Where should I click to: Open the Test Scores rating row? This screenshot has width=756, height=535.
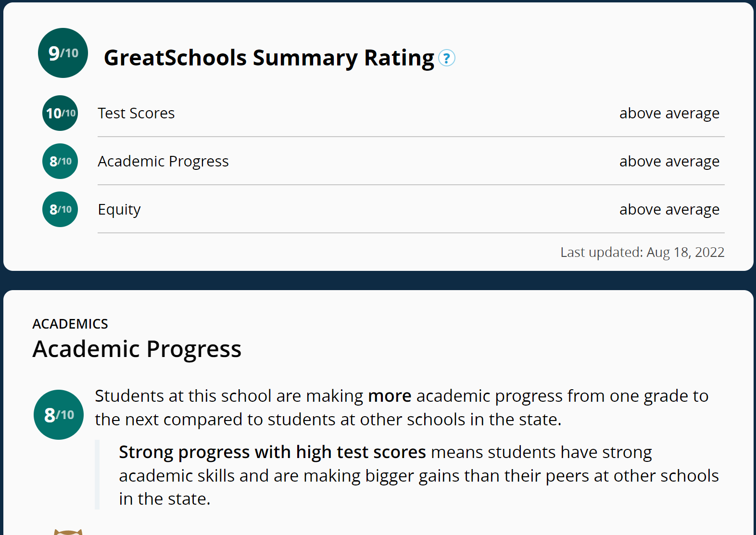pyautogui.click(x=136, y=113)
